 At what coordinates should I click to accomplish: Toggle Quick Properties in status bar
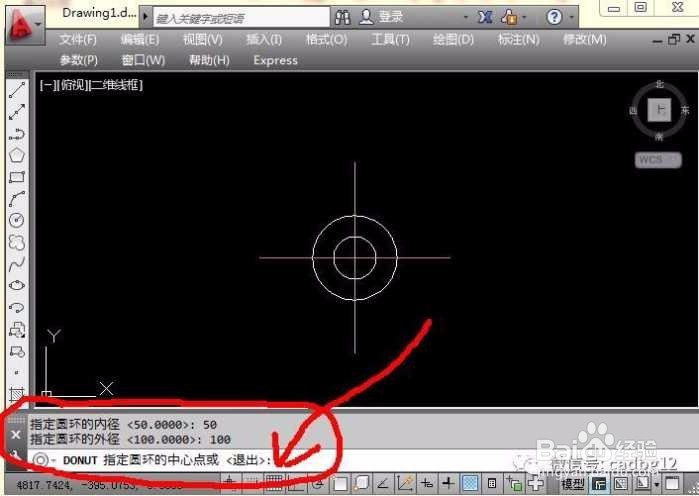pyautogui.click(x=492, y=483)
